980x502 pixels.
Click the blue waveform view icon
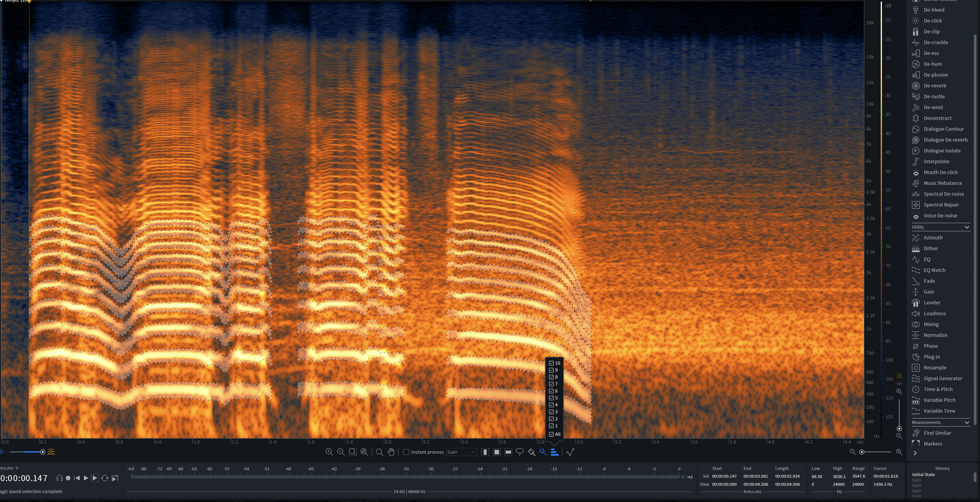point(3,452)
